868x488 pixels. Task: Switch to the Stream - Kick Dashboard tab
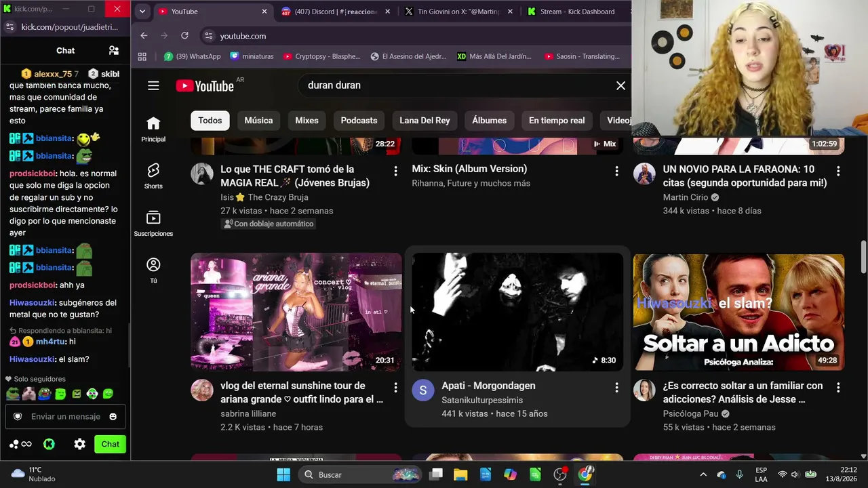tap(576, 12)
